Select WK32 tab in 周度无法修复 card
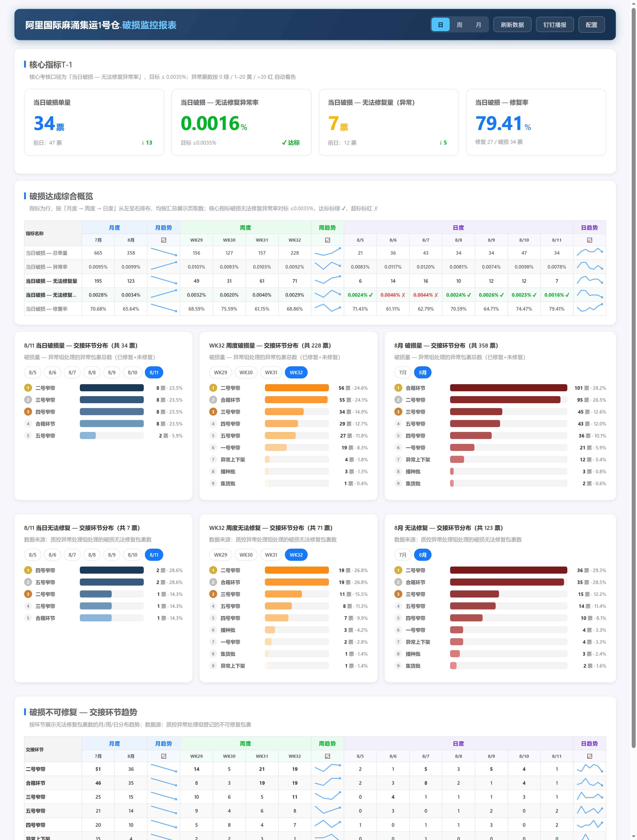 point(296,554)
